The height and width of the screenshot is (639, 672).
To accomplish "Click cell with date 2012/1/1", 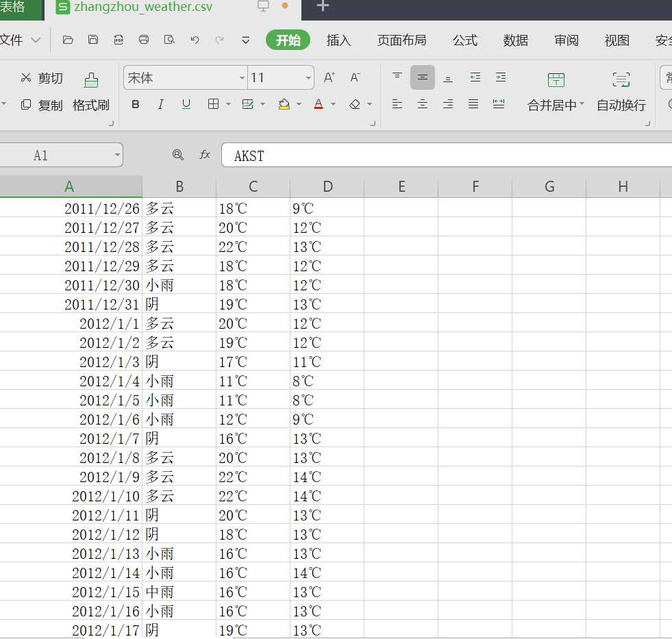I will point(71,323).
